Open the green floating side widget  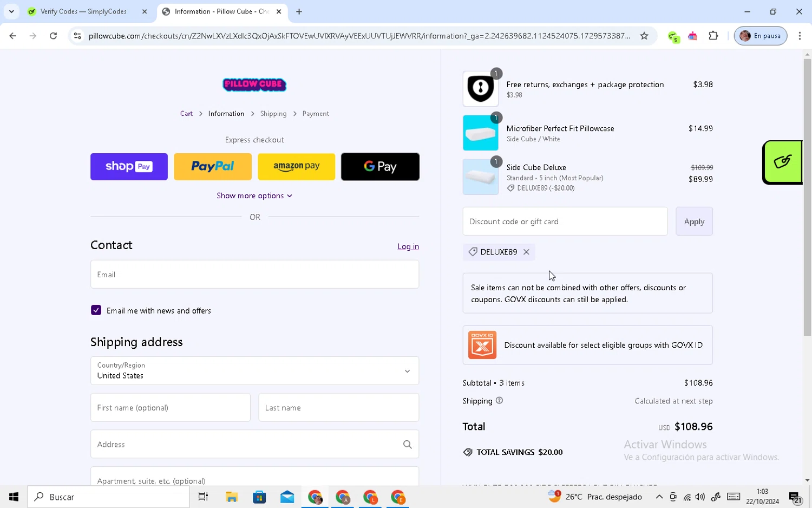(782, 162)
